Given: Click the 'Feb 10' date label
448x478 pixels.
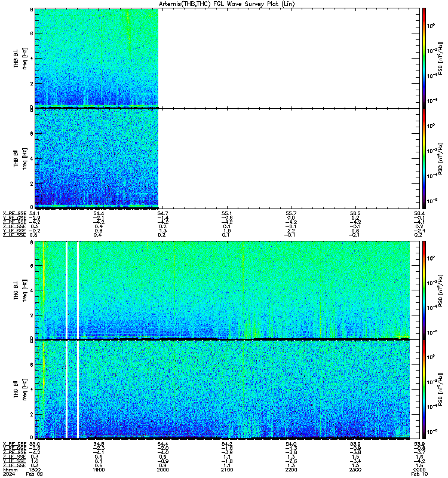Looking at the screenshot, I should coord(420,474).
